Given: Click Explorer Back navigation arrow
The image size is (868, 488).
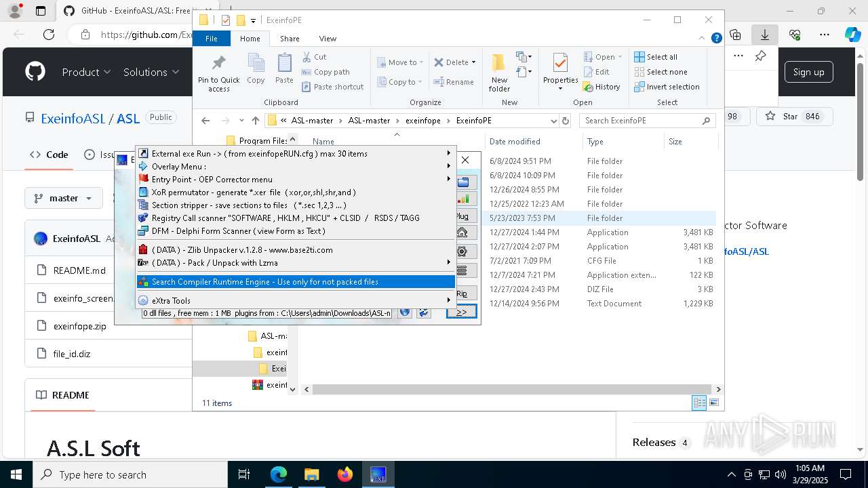Looking at the screenshot, I should coord(205,121).
